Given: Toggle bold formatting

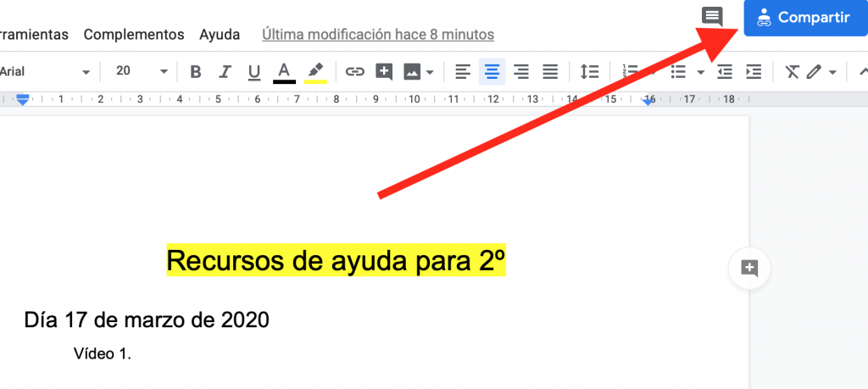Looking at the screenshot, I should click(x=196, y=72).
